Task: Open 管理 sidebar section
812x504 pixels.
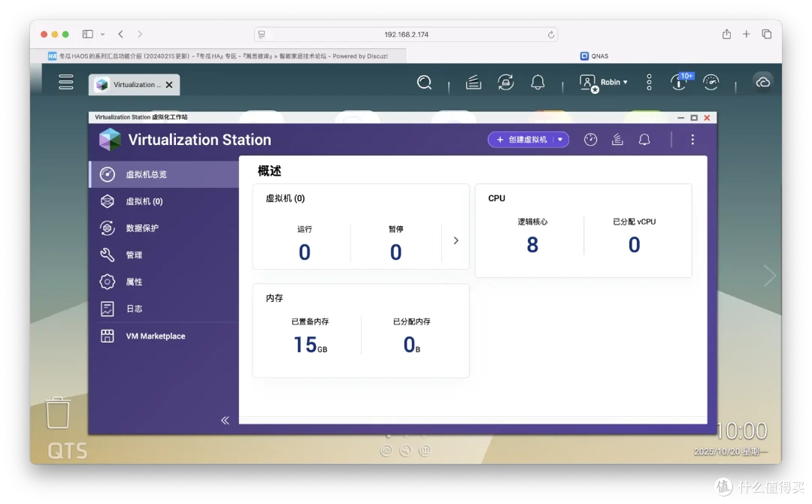Action: [164, 255]
